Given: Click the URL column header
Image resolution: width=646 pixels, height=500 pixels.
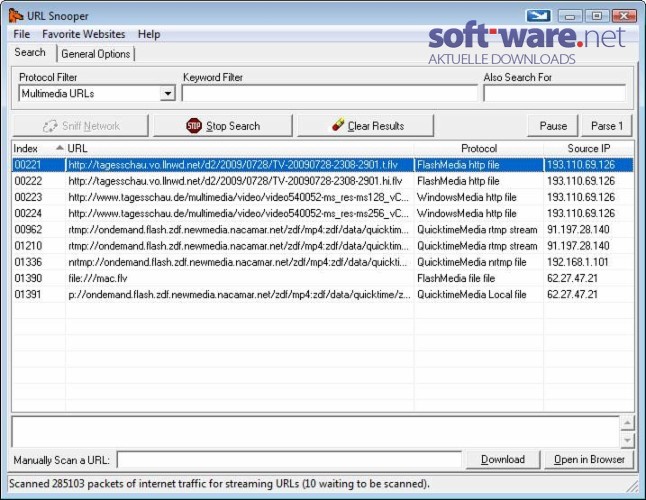Looking at the screenshot, I should coord(239,148).
